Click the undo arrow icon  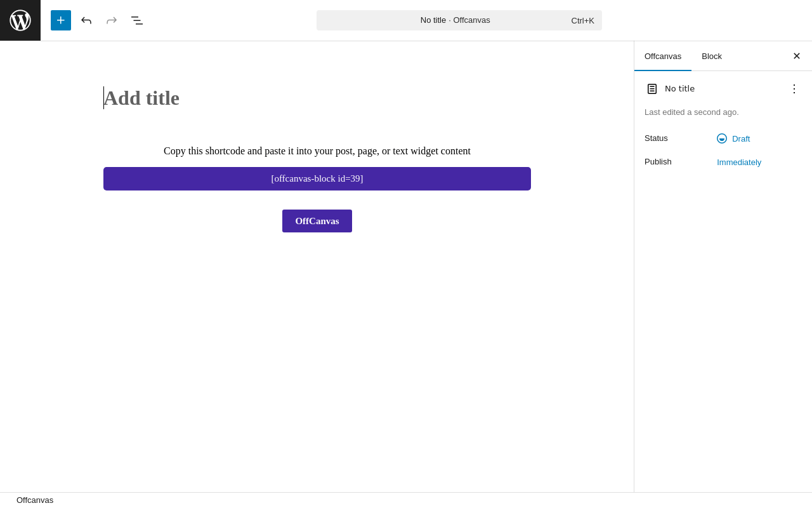86,20
